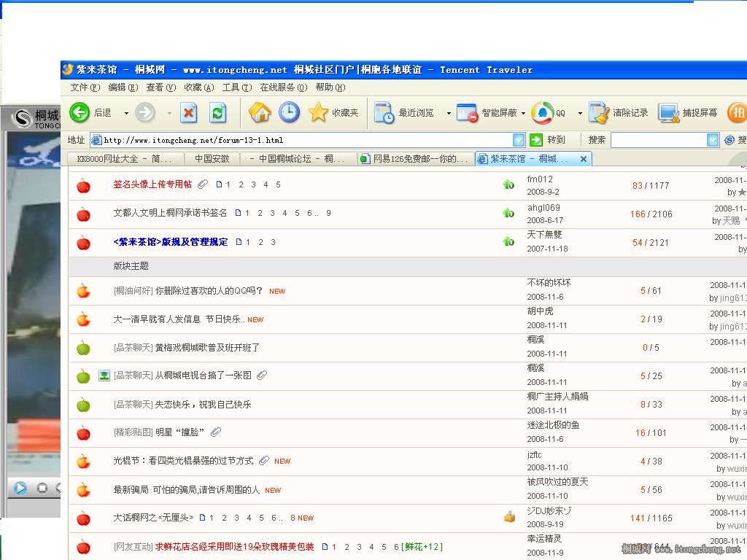Click the 清除记录 clear history broom icon
This screenshot has width=747, height=560.
(599, 112)
